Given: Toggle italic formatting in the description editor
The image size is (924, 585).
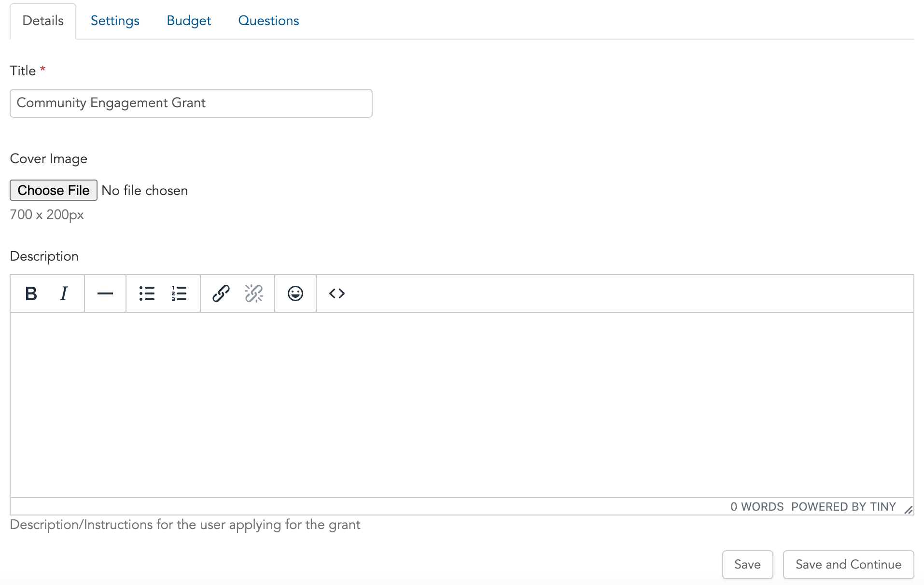Looking at the screenshot, I should [64, 293].
